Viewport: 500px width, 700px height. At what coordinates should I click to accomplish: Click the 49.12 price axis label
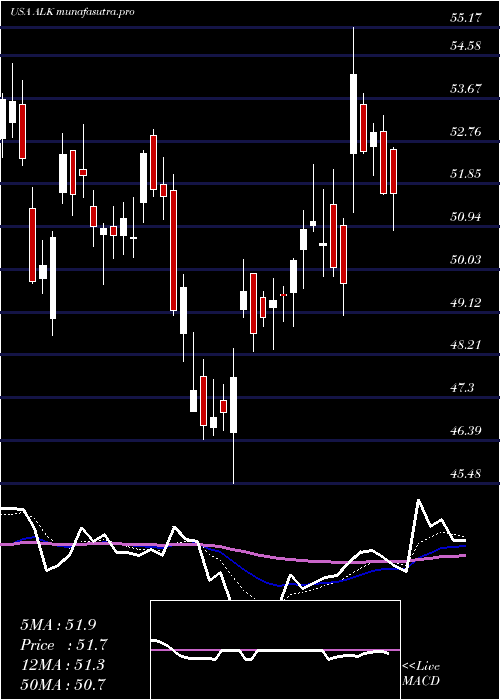point(466,303)
